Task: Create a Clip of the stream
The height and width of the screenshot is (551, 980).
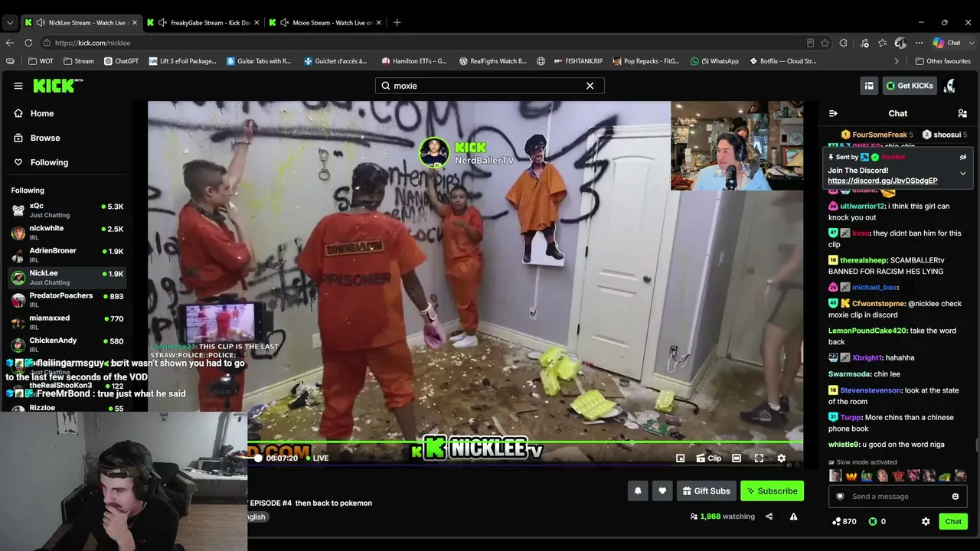Action: [708, 458]
